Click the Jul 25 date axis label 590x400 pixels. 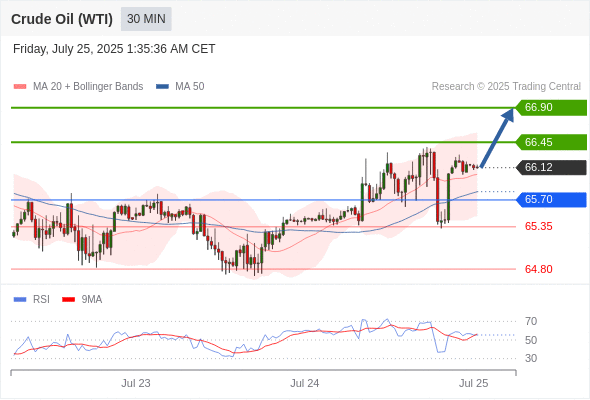click(473, 383)
